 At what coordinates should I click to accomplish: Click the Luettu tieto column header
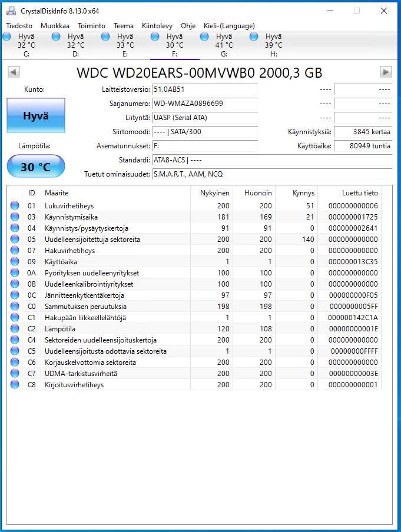pos(349,192)
